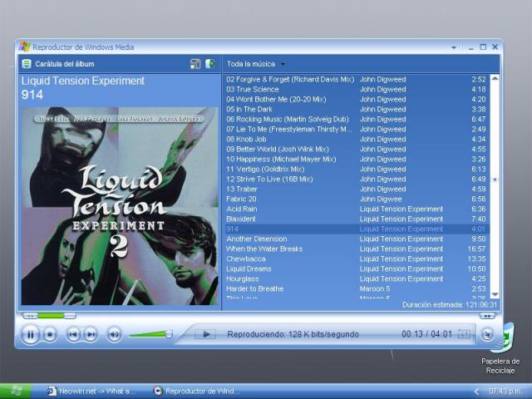Click the Maroon 5 artist on Harder to Breathe row
The image size is (532, 399).
pyautogui.click(x=375, y=288)
